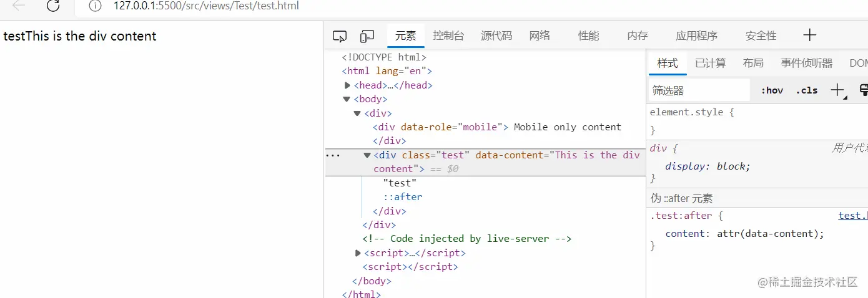This screenshot has width=868, height=298.
Task: Select the live-server injected comment line
Action: click(467, 239)
